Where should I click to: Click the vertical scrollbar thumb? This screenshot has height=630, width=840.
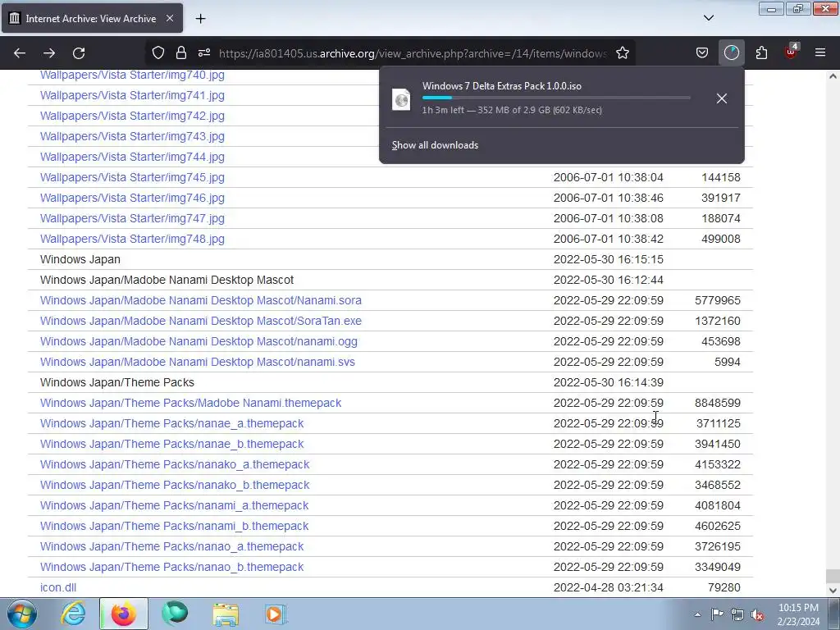pyautogui.click(x=833, y=576)
